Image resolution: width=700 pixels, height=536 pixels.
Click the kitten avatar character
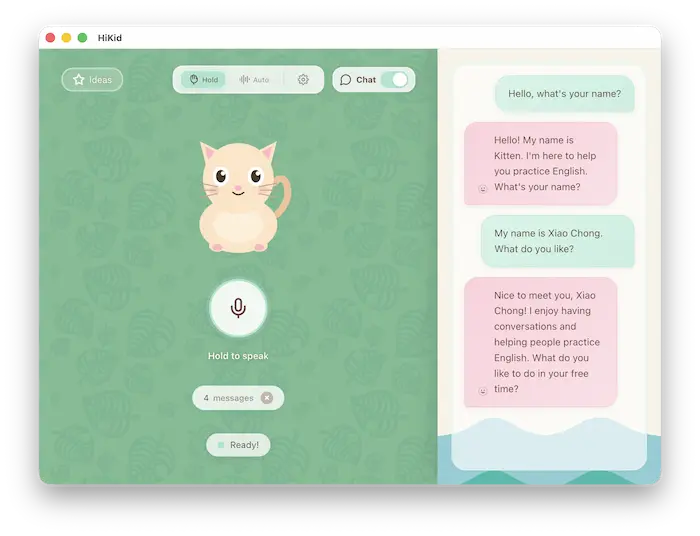(238, 196)
